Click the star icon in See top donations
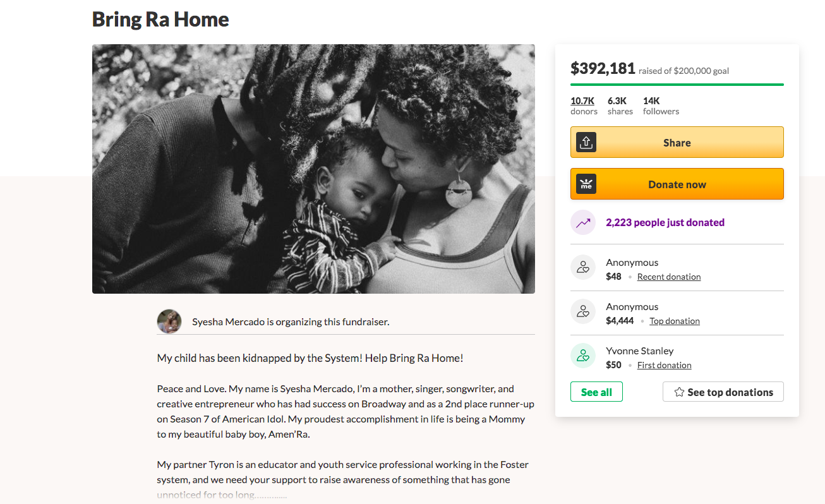The image size is (825, 504). [679, 392]
